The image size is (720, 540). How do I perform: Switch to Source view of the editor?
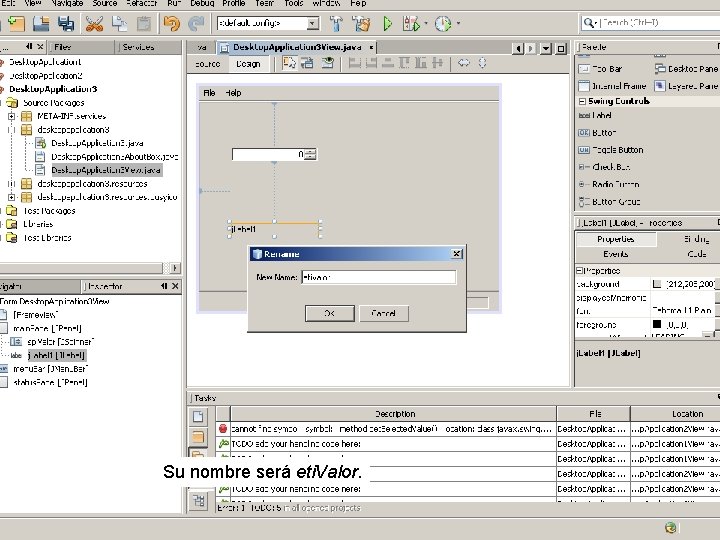[x=208, y=64]
